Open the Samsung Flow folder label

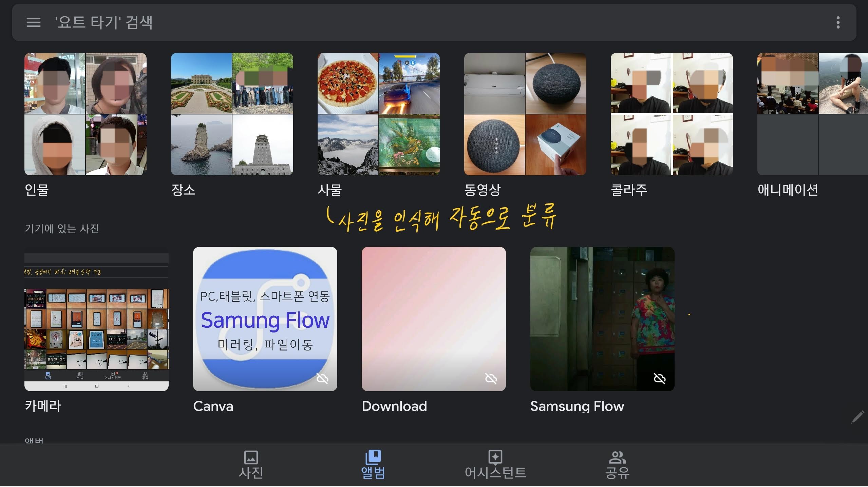pyautogui.click(x=577, y=406)
